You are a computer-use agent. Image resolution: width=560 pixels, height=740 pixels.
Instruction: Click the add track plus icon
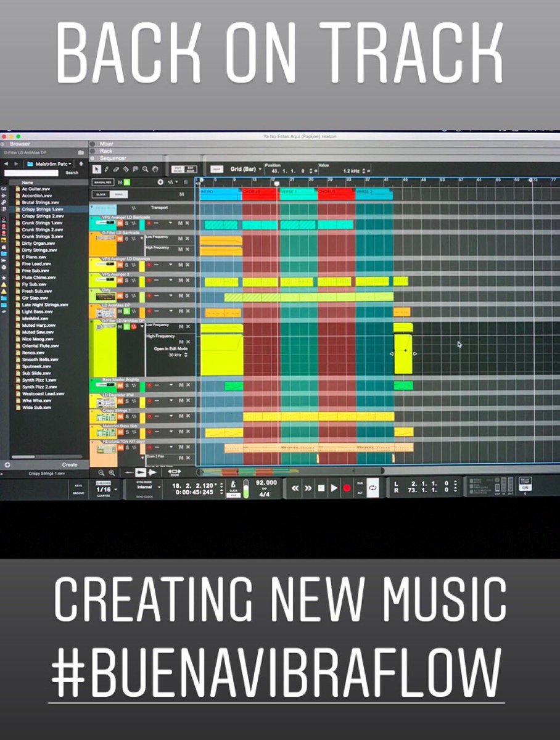(x=160, y=182)
